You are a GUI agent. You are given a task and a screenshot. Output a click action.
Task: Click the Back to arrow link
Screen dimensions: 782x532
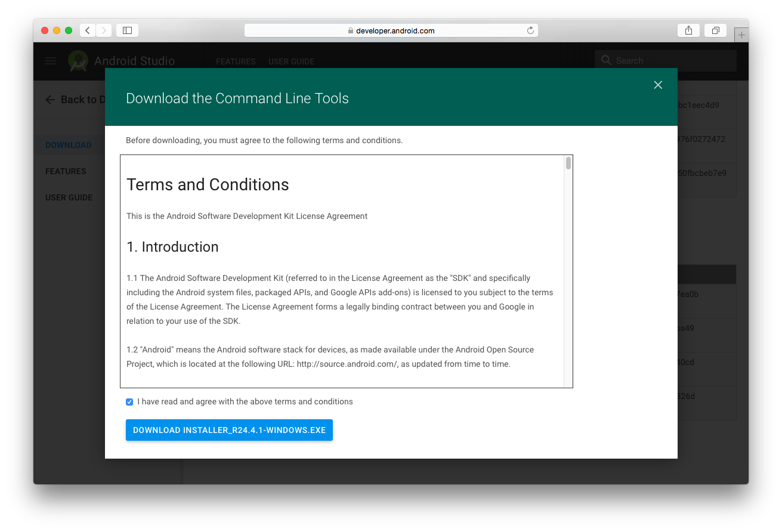click(x=50, y=100)
